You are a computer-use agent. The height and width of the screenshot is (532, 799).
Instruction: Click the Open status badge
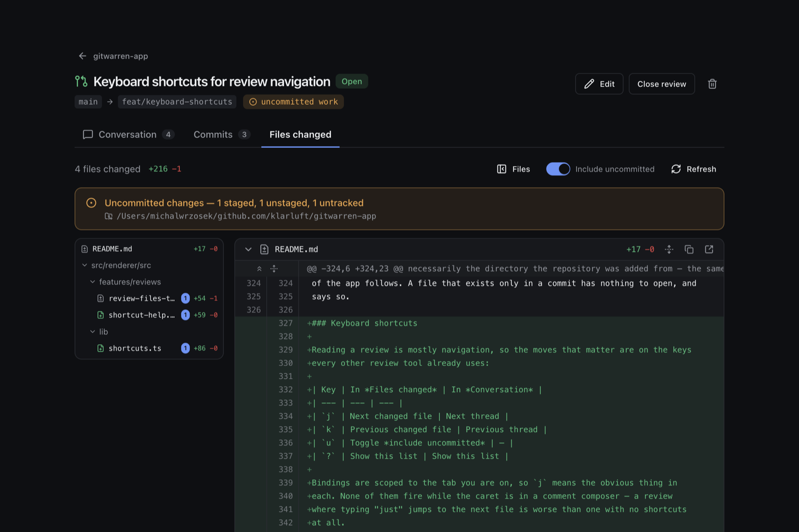tap(352, 81)
